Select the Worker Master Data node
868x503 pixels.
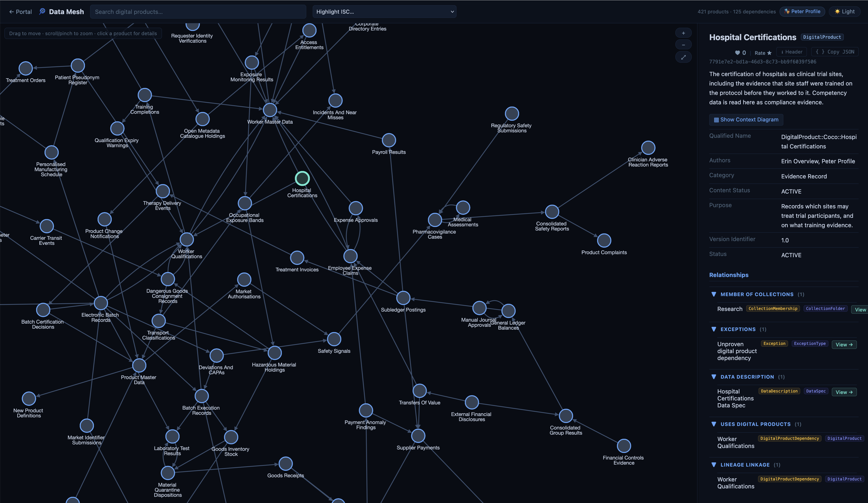click(270, 110)
